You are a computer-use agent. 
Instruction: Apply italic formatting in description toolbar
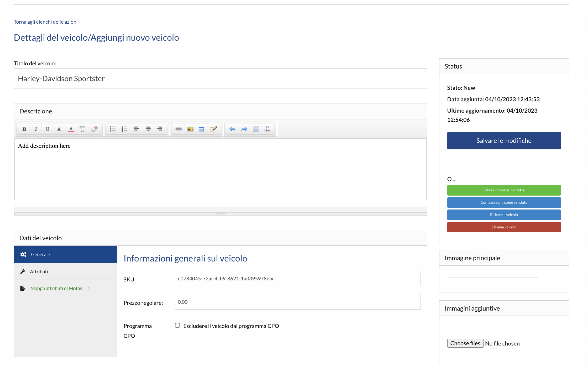click(36, 129)
